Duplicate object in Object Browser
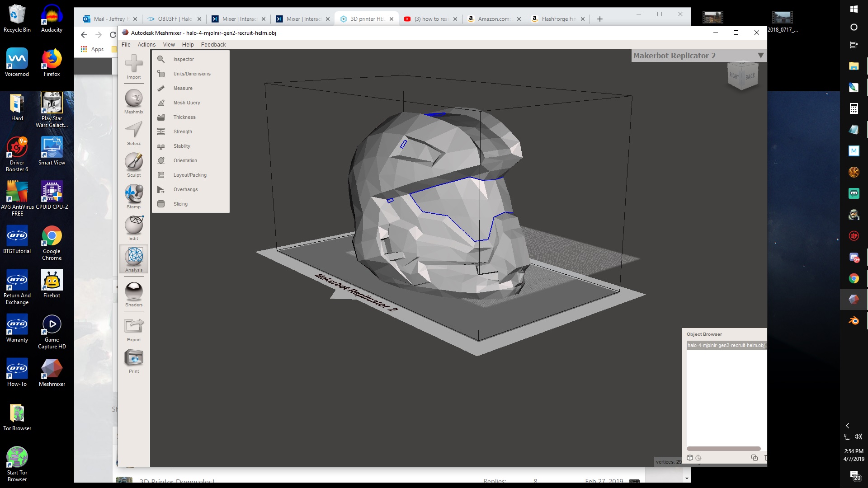This screenshot has height=488, width=868. [x=754, y=458]
